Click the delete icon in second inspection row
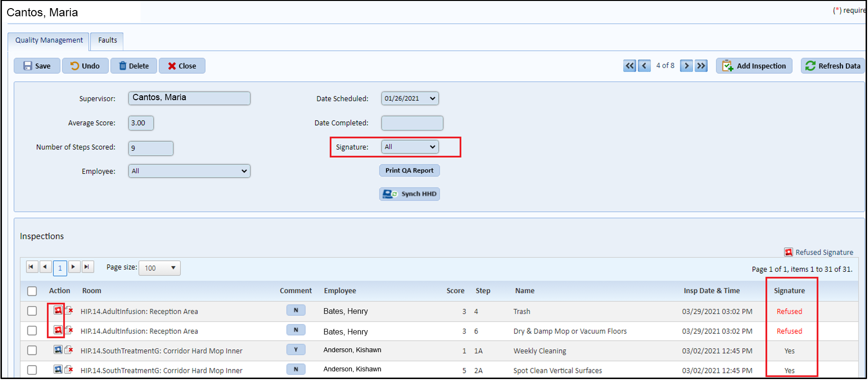 point(69,330)
